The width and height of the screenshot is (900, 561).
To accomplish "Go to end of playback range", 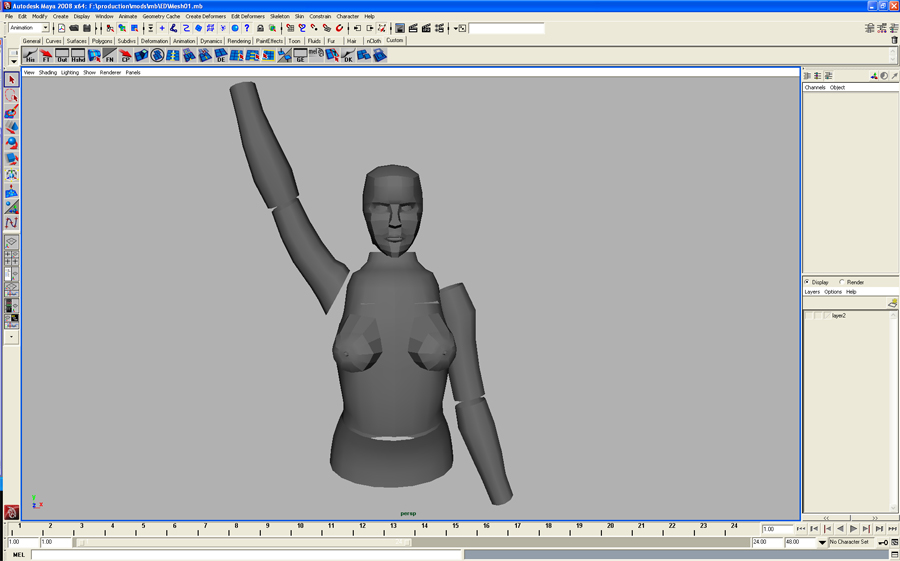I will point(893,529).
